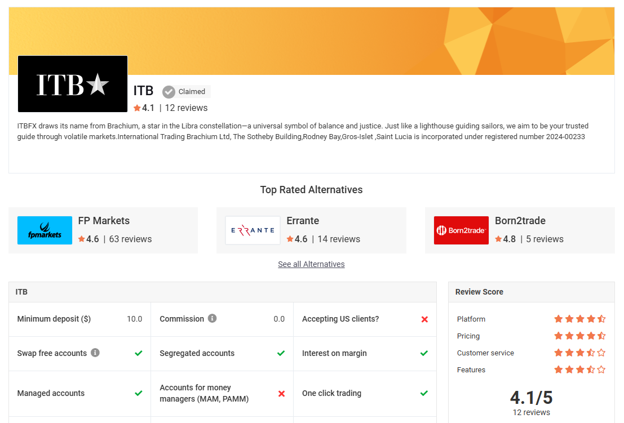
Task: Open the FP Markets alternative title
Action: pyautogui.click(x=104, y=220)
